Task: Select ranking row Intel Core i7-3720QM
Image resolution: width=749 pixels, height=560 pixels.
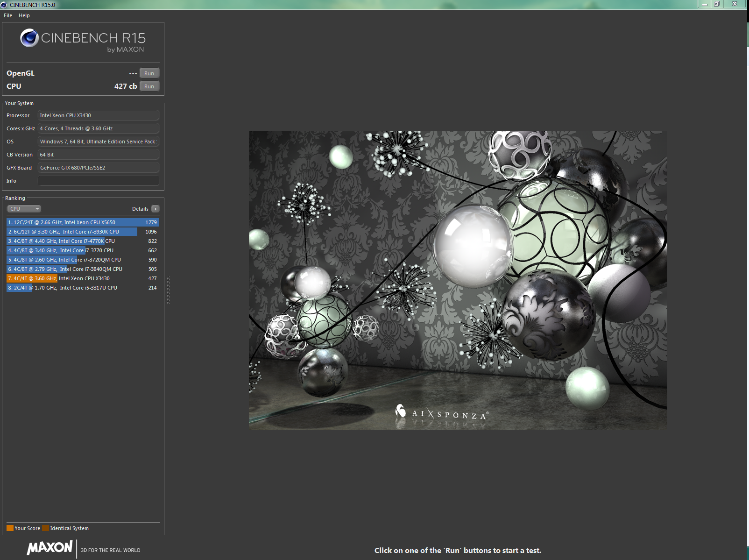Action: 83,260
